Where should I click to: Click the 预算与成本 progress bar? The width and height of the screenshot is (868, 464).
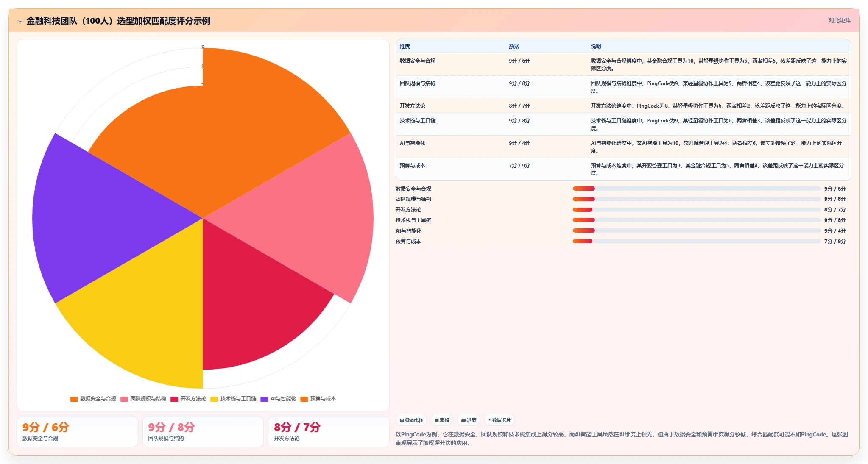pos(697,241)
